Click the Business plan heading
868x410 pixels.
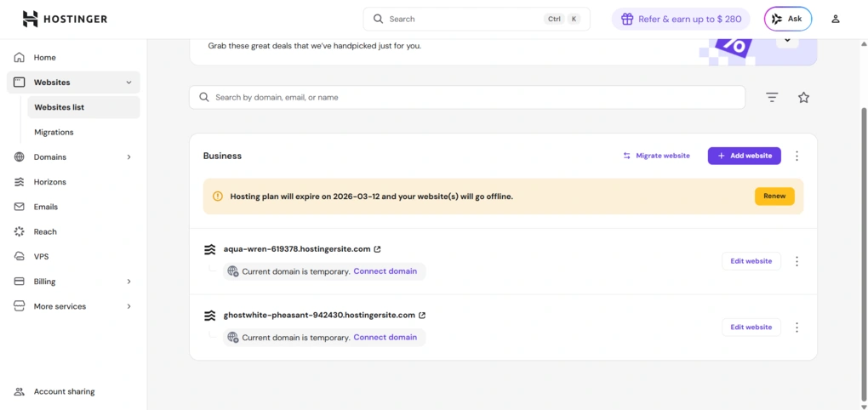coord(223,156)
